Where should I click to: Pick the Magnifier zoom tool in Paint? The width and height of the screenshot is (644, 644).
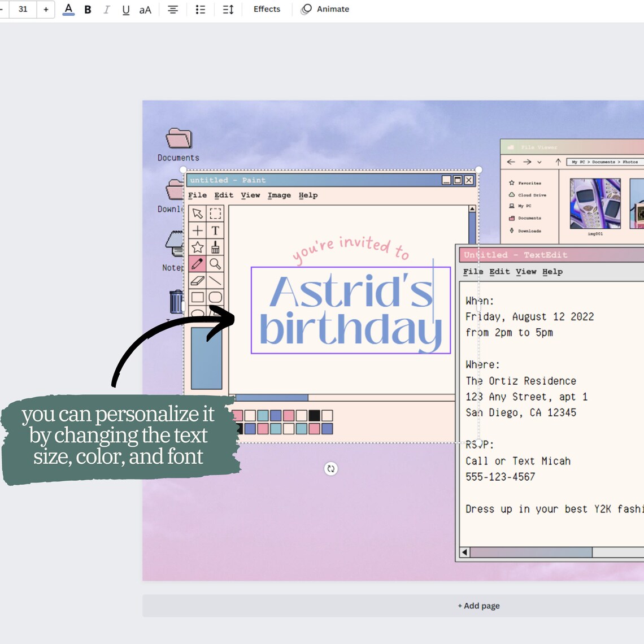216,264
